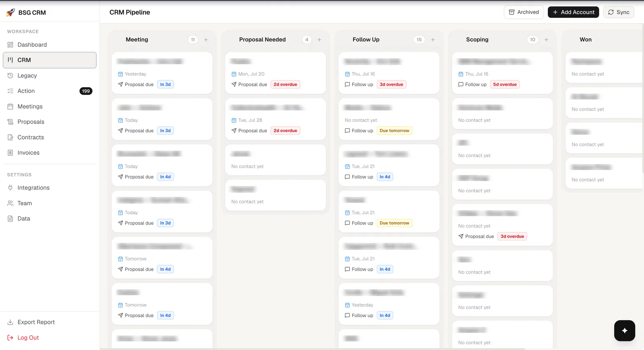Add a card to the Follow Up column
This screenshot has width=644, height=350.
433,40
